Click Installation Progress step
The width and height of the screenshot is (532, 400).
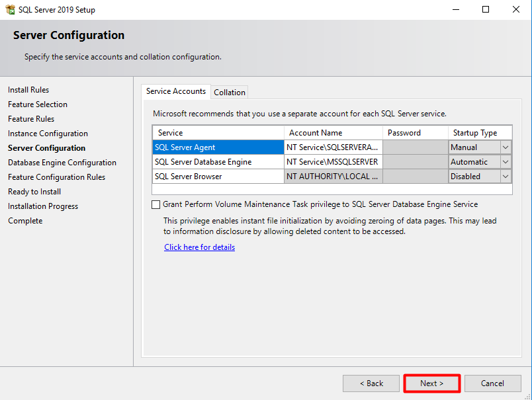43,206
